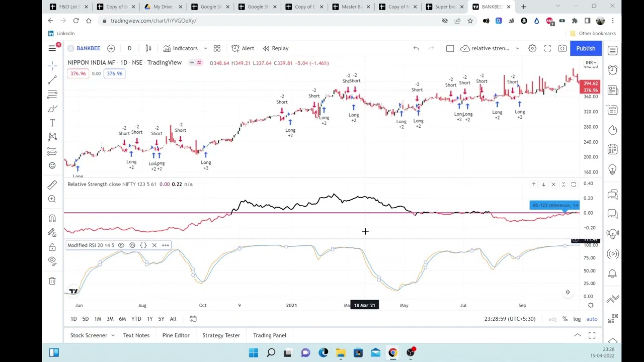
Task: Open the layout setup grid icon
Action: pos(217,48)
